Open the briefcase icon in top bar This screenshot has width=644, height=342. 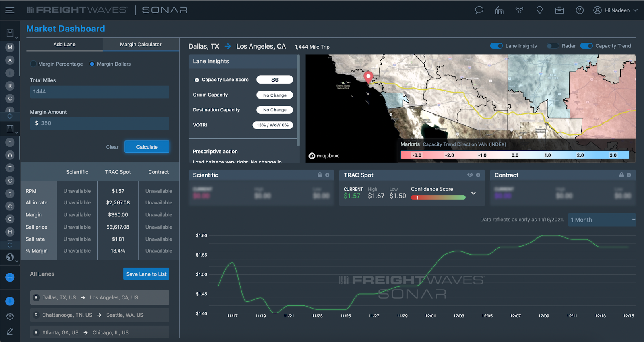(x=559, y=10)
